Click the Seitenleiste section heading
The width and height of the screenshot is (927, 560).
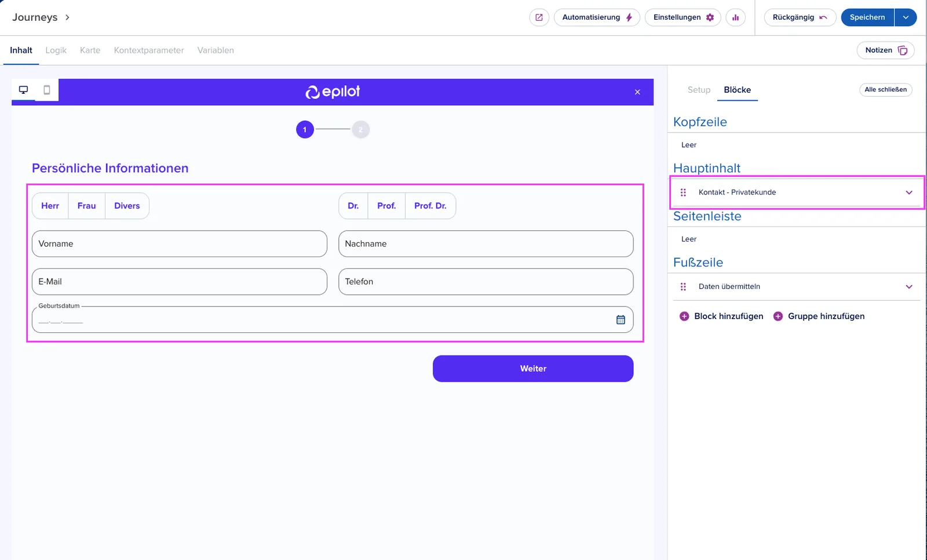point(707,217)
